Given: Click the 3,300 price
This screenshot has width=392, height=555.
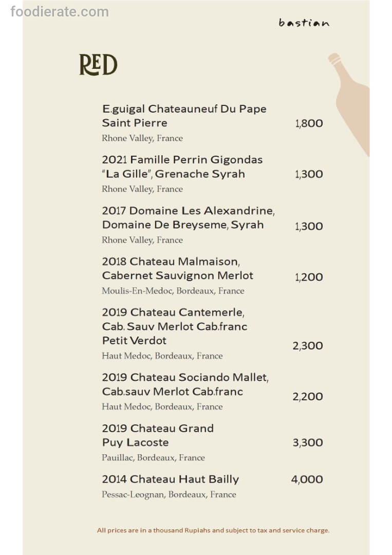Looking at the screenshot, I should (308, 442).
